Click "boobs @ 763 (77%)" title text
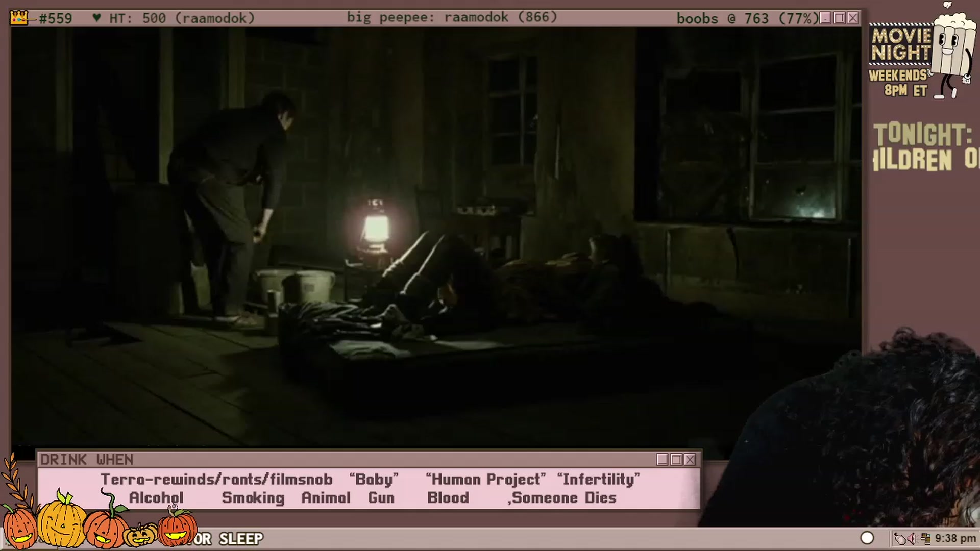The height and width of the screenshot is (551, 980). click(x=748, y=18)
